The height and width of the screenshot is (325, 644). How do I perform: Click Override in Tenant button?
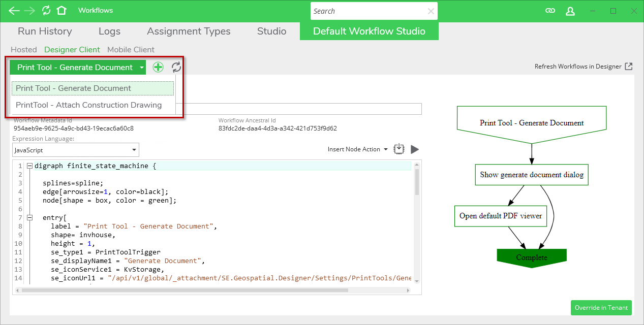[x=601, y=307]
